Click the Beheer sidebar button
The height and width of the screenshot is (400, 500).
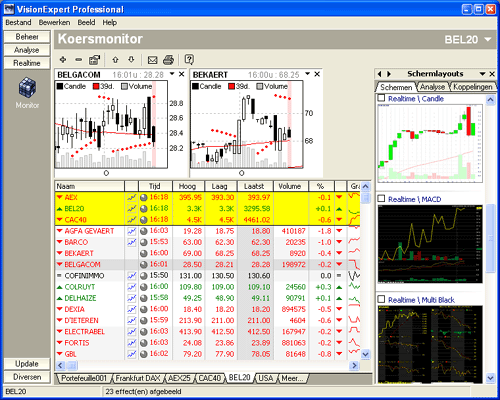27,37
